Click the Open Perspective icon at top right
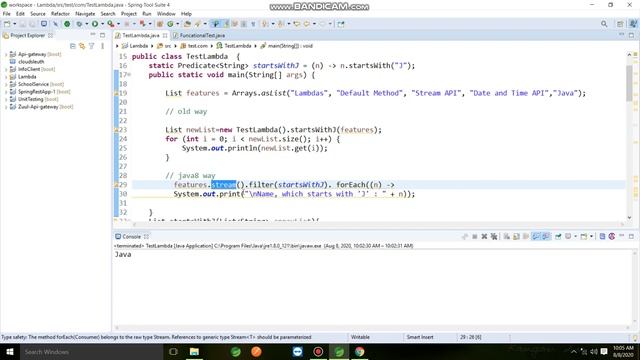640x360 pixels. [620, 24]
